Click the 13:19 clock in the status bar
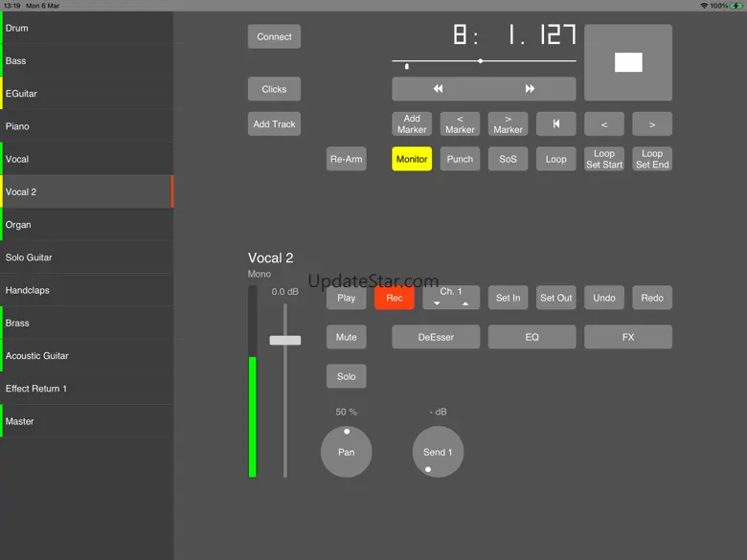This screenshot has height=560, width=747. point(11,6)
